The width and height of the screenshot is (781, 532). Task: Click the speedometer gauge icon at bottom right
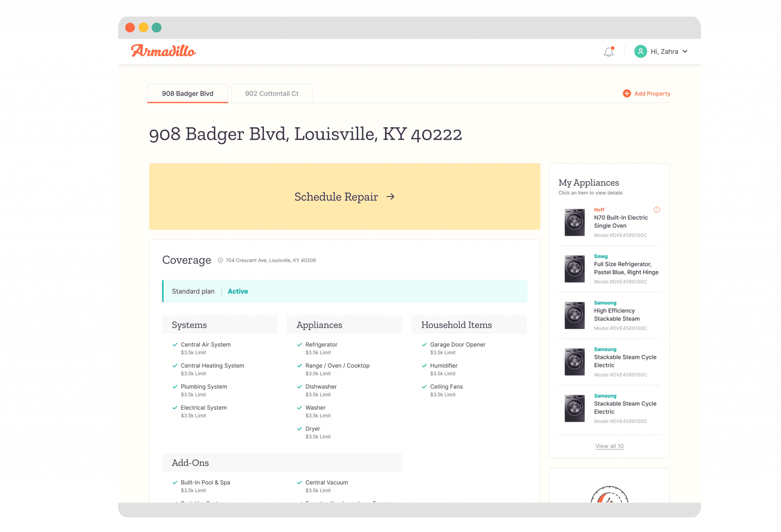609,495
